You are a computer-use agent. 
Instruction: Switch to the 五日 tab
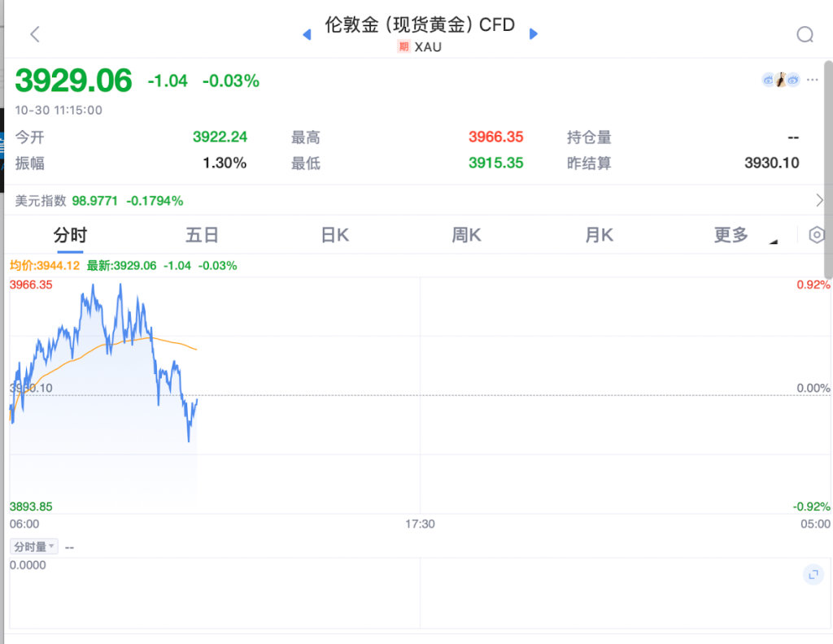[x=202, y=236]
